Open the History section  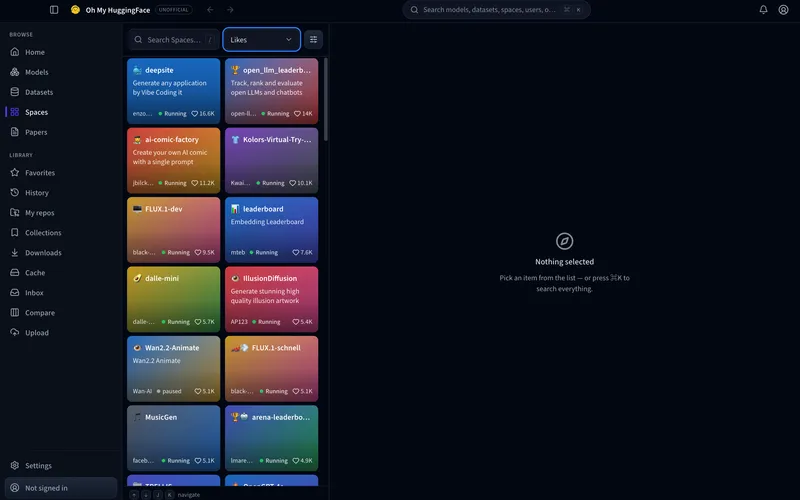point(37,193)
